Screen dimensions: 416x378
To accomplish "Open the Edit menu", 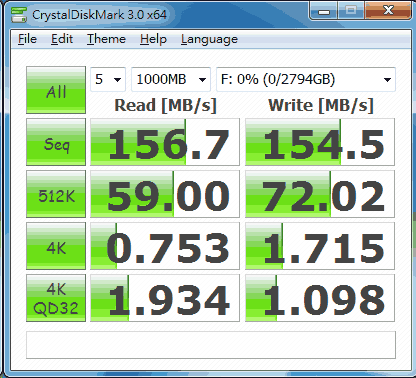I will (62, 39).
